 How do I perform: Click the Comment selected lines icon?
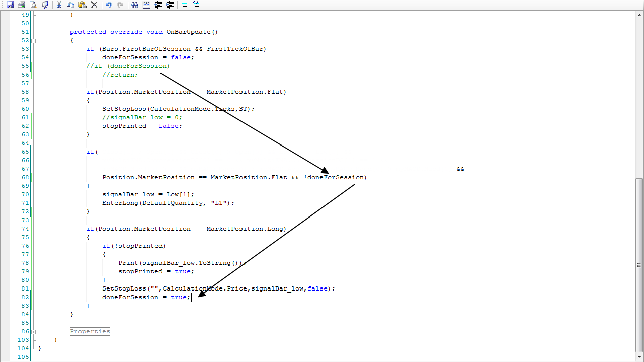[x=184, y=5]
